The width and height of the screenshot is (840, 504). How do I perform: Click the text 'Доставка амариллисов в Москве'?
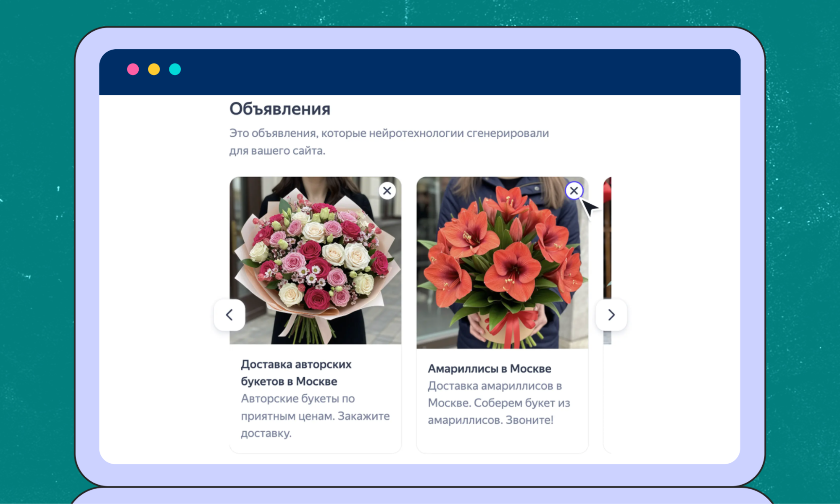[495, 395]
